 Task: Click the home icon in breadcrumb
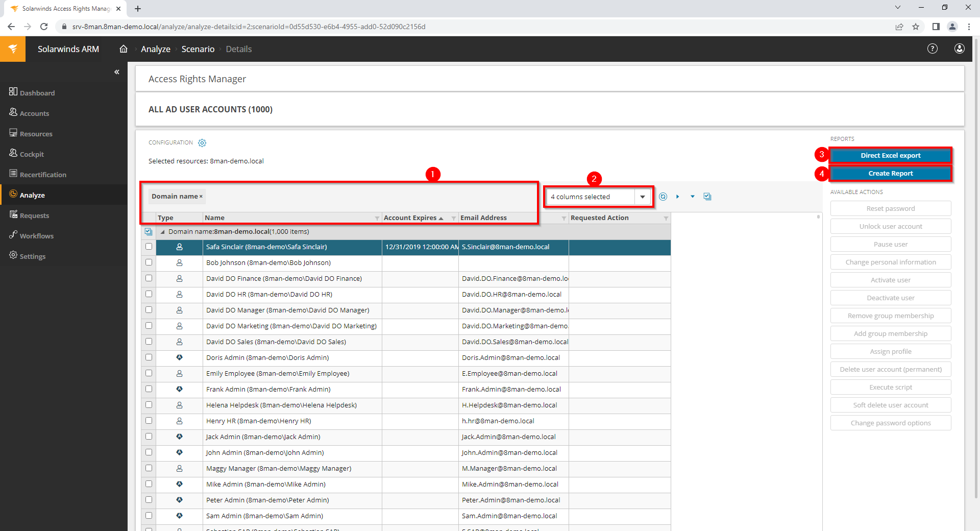click(124, 49)
